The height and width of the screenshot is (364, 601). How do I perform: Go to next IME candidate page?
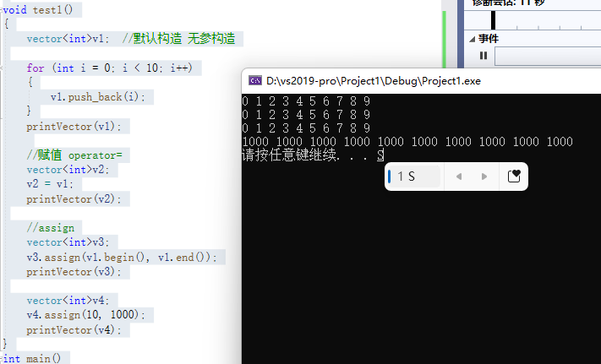(484, 177)
